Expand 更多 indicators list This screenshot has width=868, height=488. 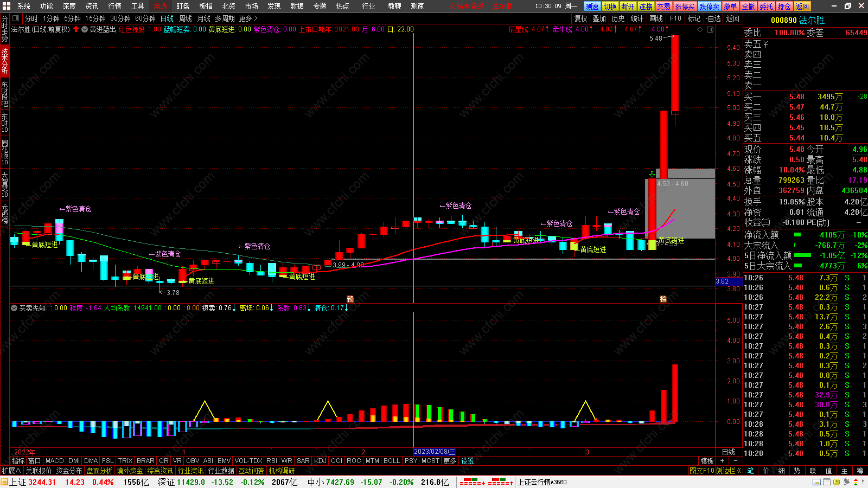coord(450,461)
